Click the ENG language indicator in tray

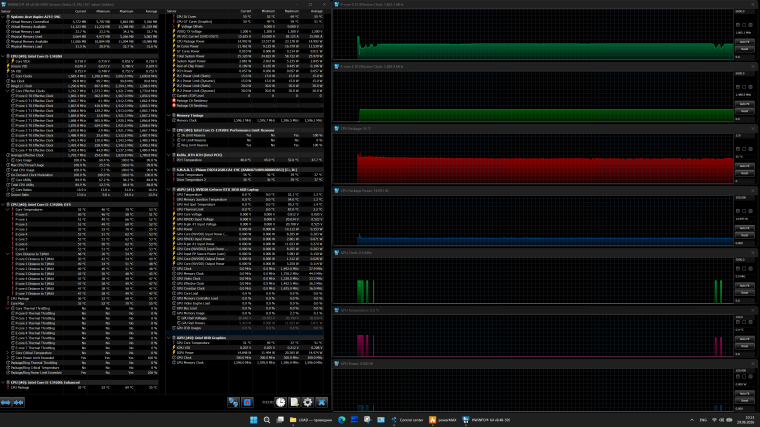pyautogui.click(x=703, y=420)
